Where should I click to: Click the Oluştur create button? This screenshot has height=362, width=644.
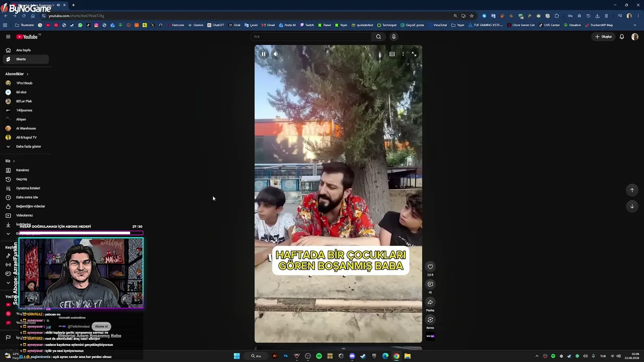pos(603,37)
